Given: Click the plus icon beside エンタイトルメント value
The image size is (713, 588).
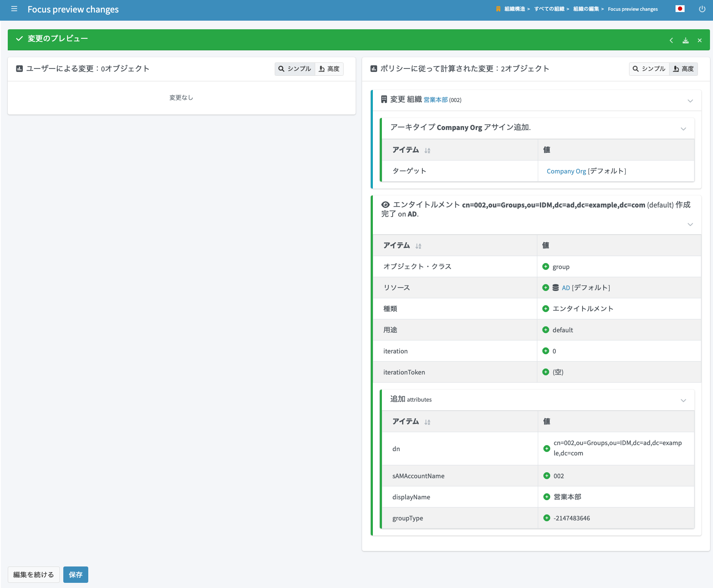Looking at the screenshot, I should (546, 309).
